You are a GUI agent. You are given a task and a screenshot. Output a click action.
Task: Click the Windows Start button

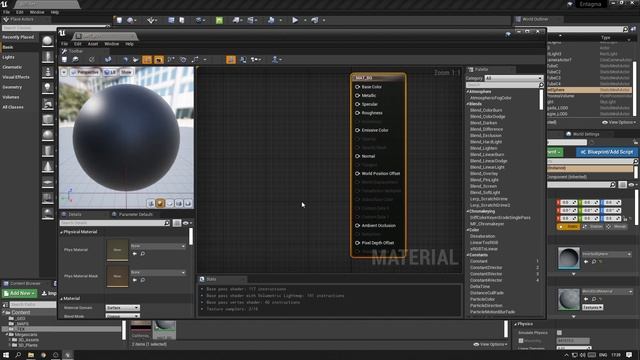[6, 355]
